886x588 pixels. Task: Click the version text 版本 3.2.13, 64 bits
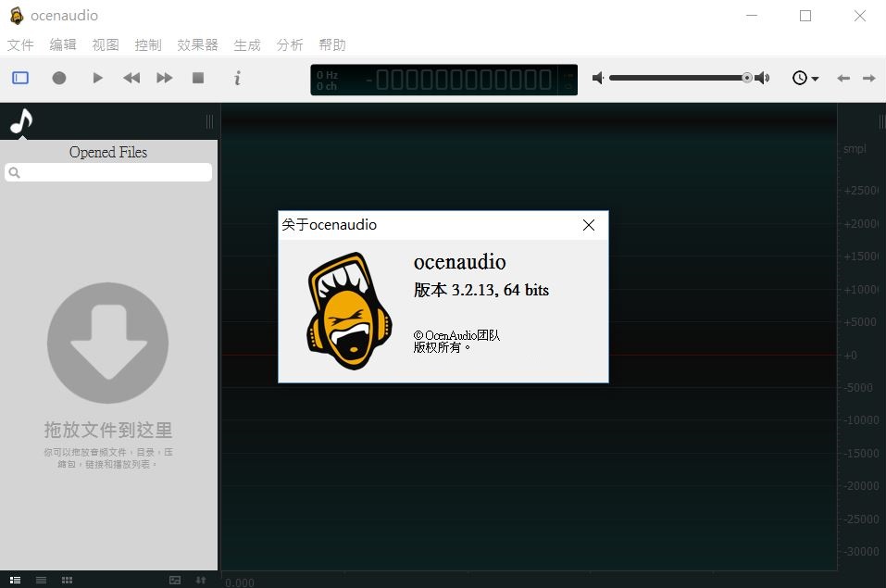coord(481,290)
